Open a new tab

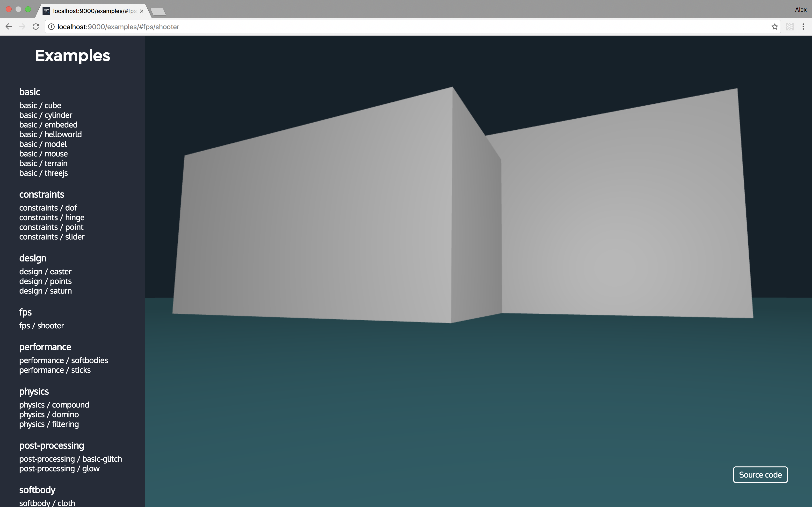(158, 12)
